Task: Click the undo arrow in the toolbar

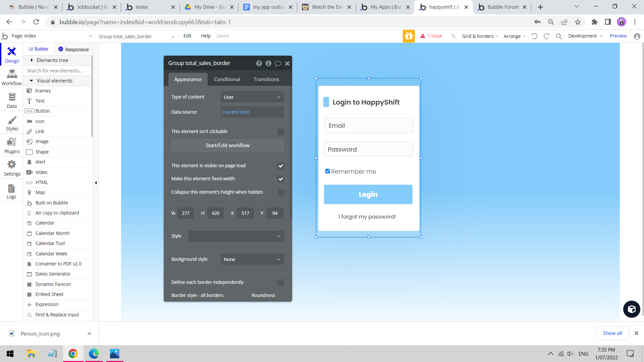Action: [535, 36]
